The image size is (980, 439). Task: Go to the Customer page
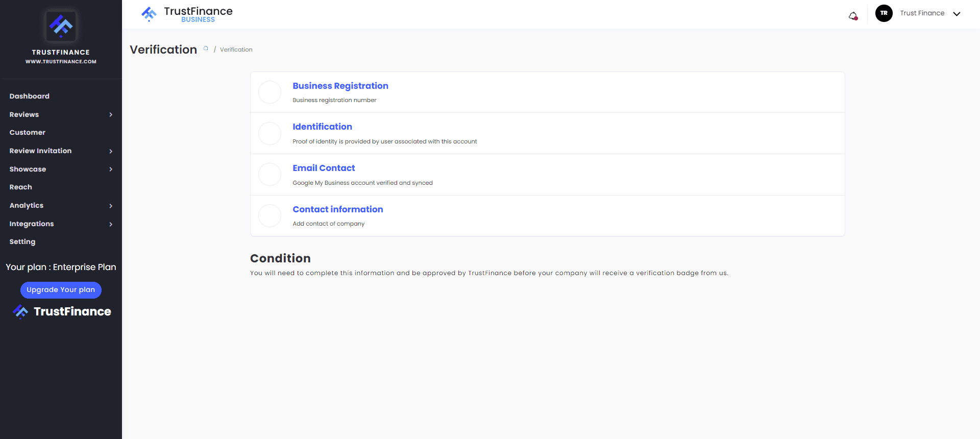click(x=28, y=133)
